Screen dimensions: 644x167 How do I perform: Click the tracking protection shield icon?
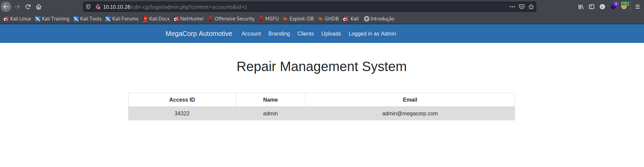point(88,7)
